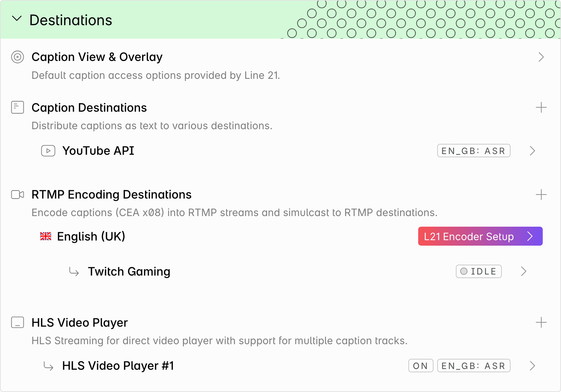This screenshot has height=392, width=561.
Task: Click the Caption Destinations text-box icon
Action: click(18, 108)
